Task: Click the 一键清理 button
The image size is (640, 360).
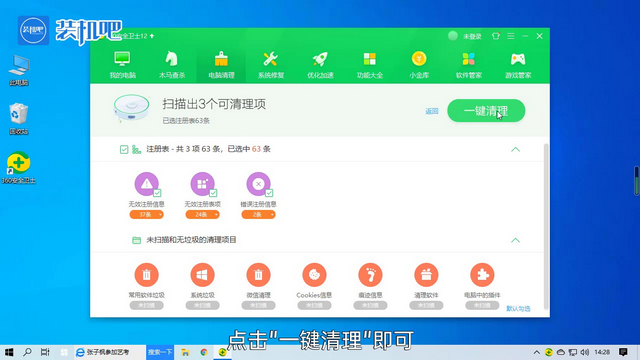Action: pos(486,111)
